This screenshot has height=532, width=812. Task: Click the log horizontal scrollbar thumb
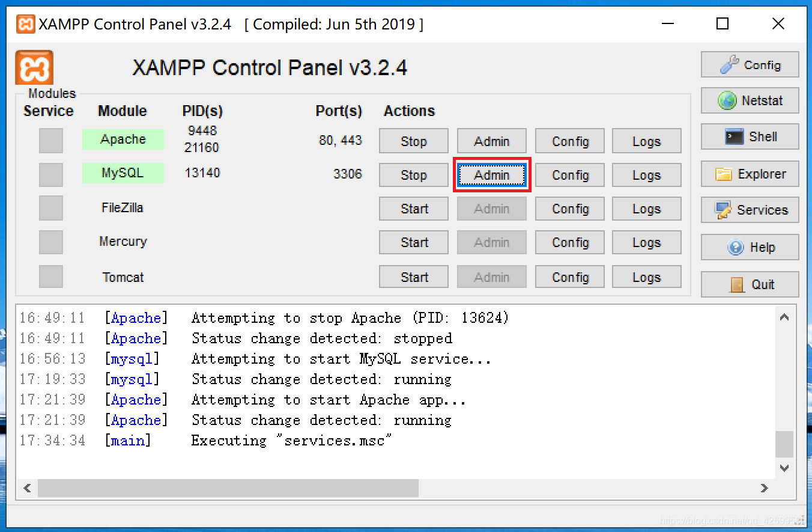pyautogui.click(x=228, y=488)
